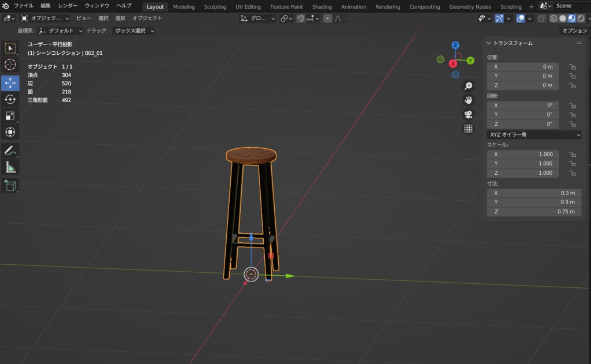Select the Add Cube tool
Screen dimensions: 591x364
click(10, 185)
